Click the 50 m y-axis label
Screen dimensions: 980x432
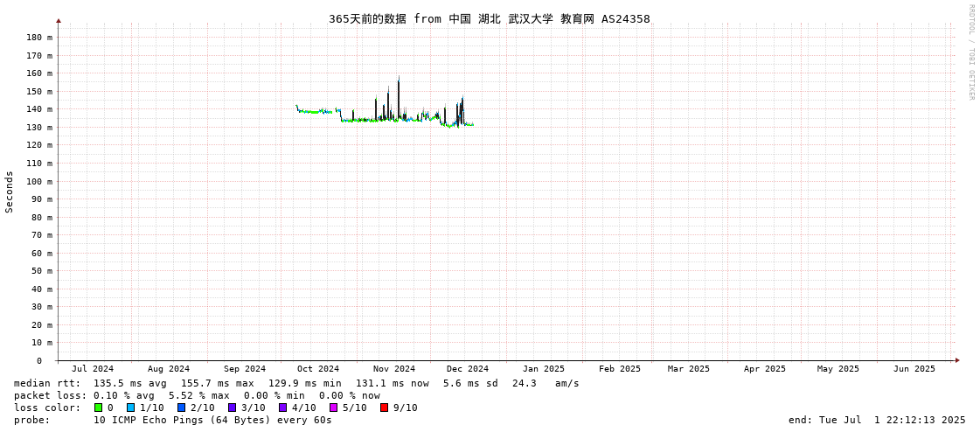pos(42,271)
